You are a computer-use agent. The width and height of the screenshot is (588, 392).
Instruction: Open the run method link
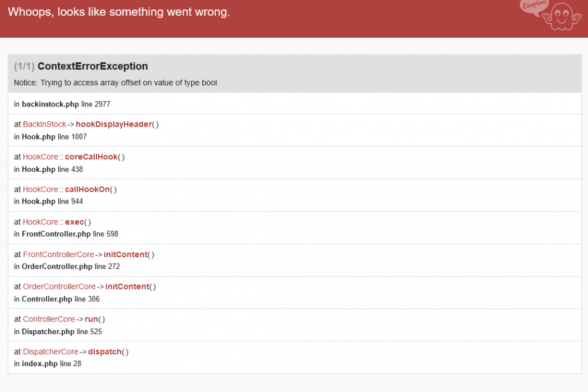[92, 319]
